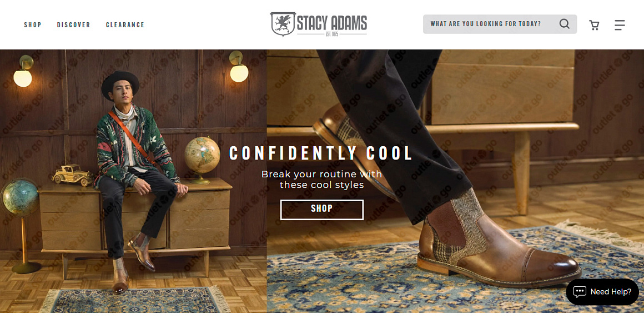Click the search magnifier icon
644x318 pixels.
point(564,24)
